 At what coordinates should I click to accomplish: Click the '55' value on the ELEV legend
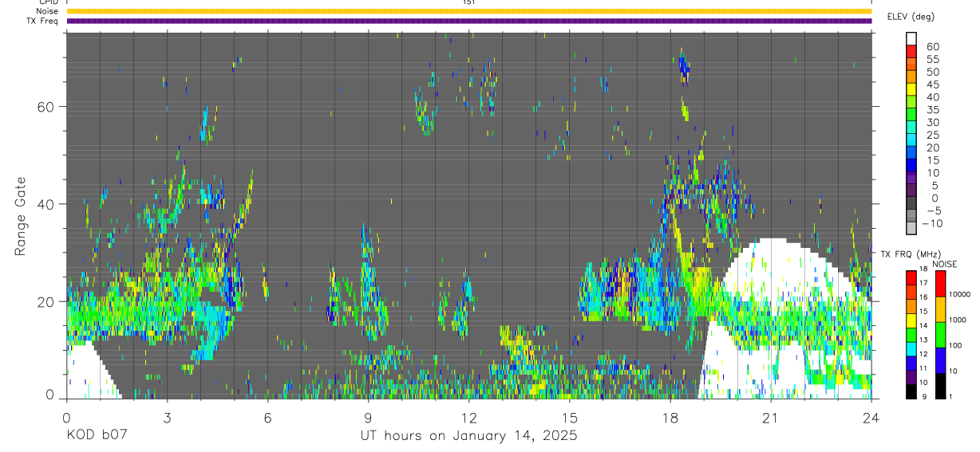pos(933,59)
